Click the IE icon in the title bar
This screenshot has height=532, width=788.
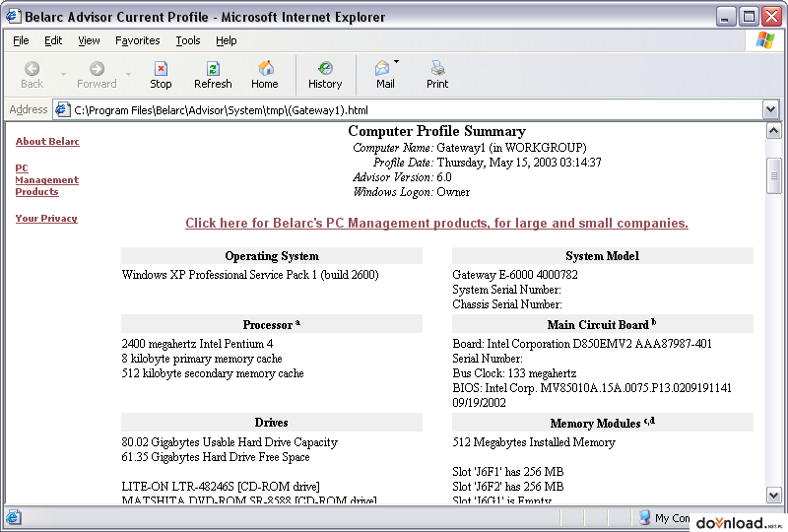tap(13, 16)
